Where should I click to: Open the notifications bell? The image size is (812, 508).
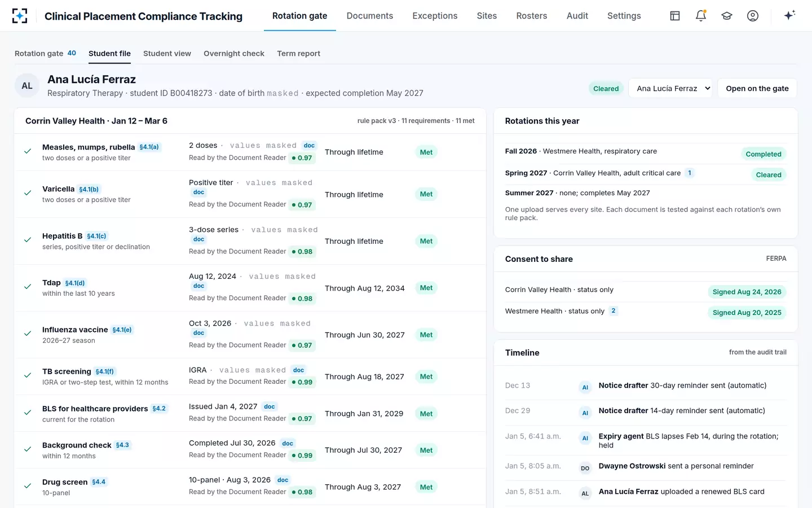coord(701,16)
